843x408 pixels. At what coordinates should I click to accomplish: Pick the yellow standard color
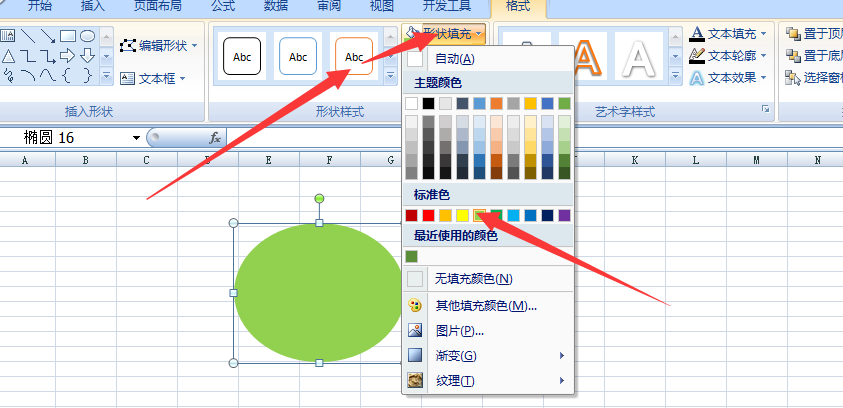462,216
